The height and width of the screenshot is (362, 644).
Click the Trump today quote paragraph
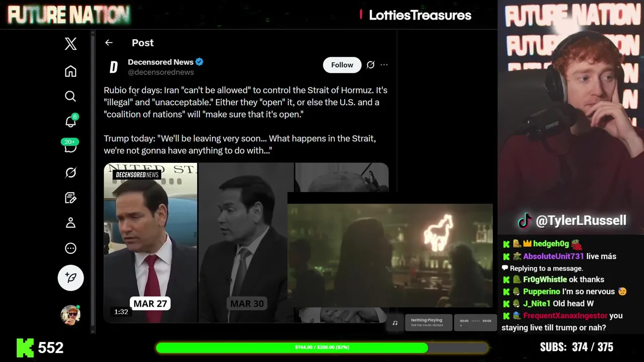pos(240,144)
